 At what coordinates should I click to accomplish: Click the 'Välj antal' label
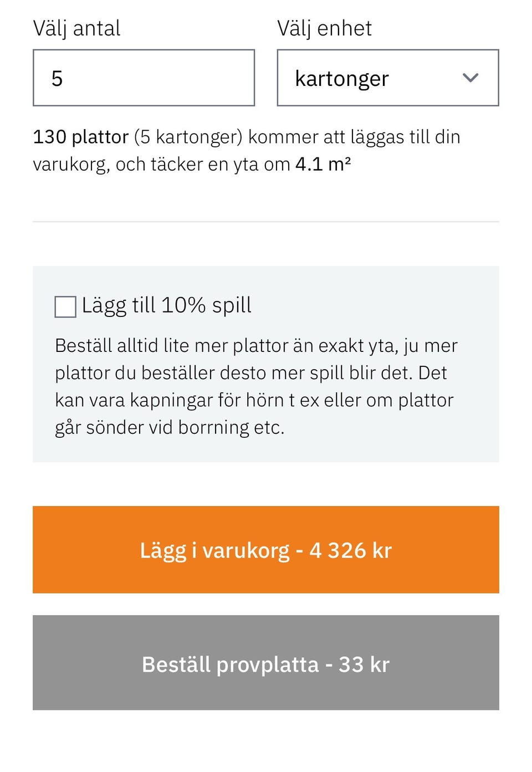(76, 28)
